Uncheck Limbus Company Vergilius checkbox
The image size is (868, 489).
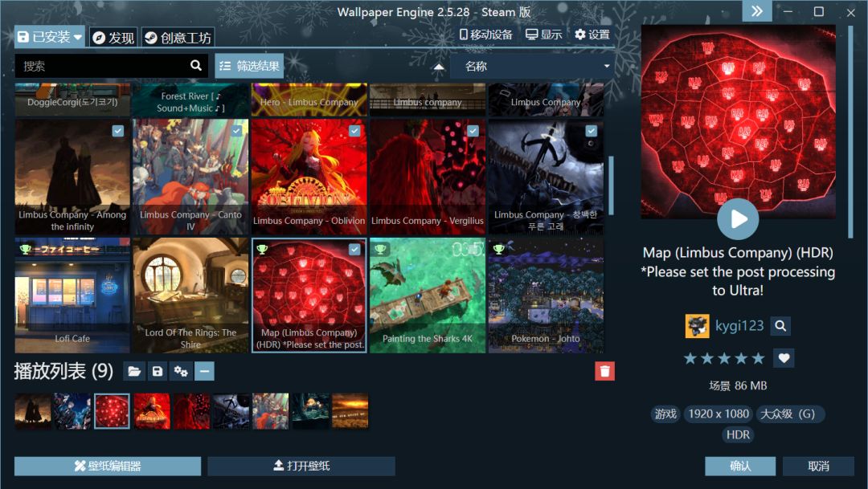point(473,131)
